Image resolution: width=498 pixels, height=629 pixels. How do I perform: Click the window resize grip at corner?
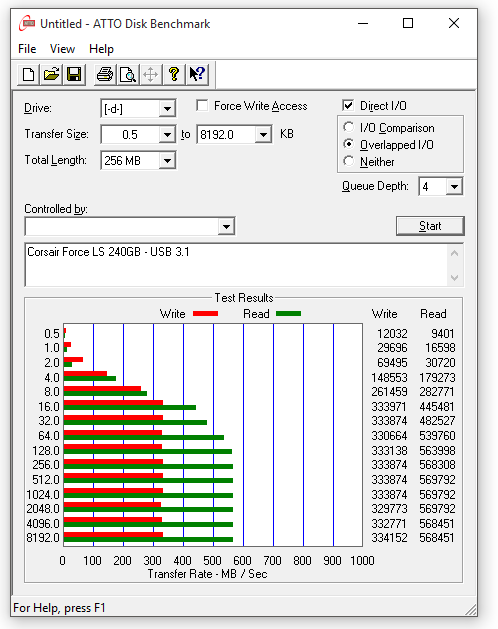click(471, 610)
